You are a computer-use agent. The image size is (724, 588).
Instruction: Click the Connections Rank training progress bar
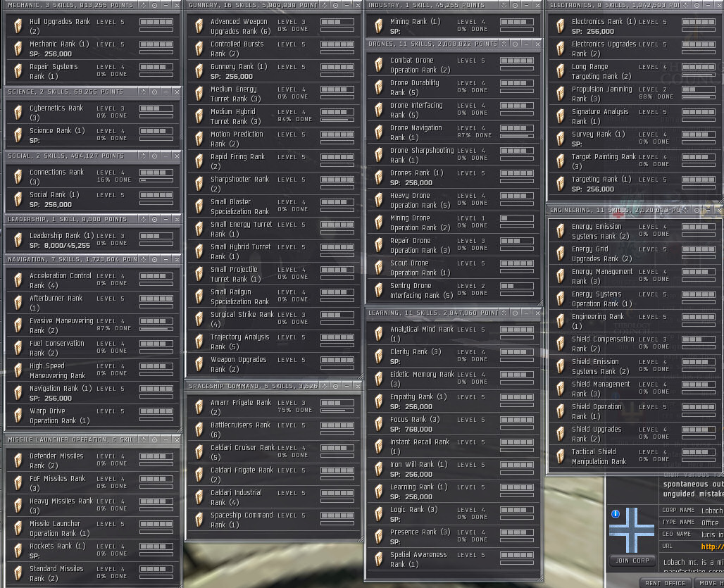tap(156, 180)
